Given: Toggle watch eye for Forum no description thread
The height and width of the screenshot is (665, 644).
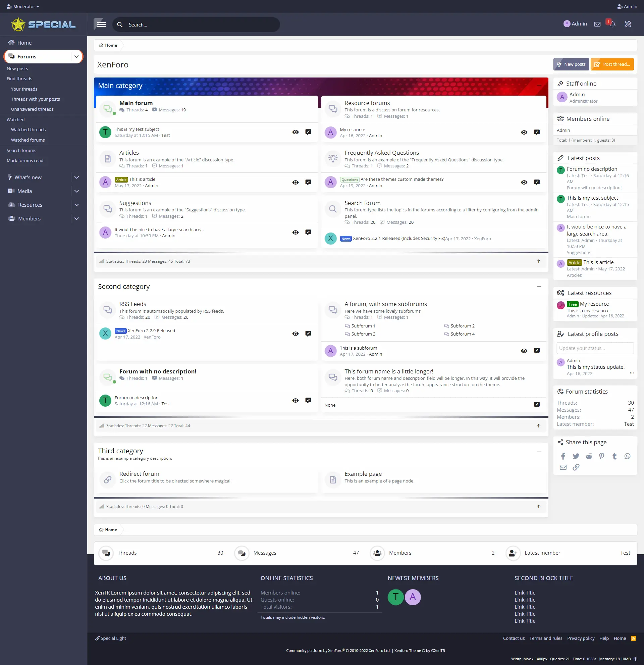Looking at the screenshot, I should [296, 400].
